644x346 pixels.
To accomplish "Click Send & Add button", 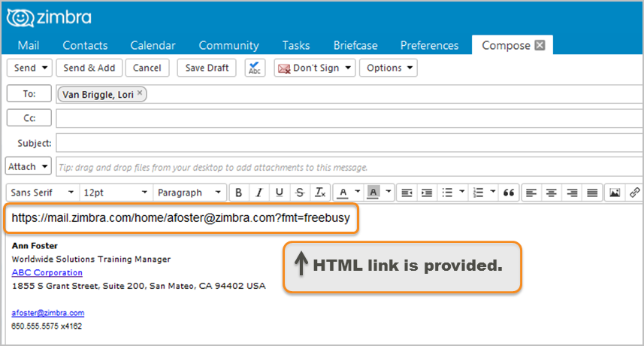I will [89, 68].
